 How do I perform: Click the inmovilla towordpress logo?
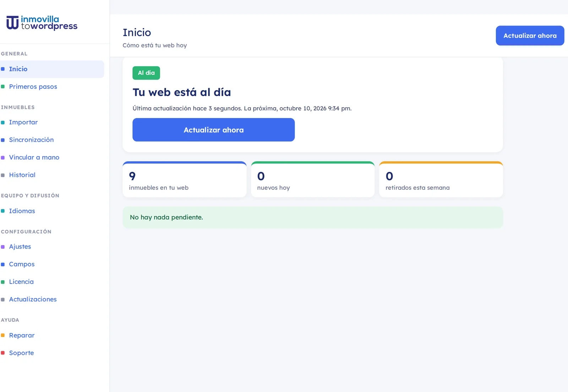[42, 23]
